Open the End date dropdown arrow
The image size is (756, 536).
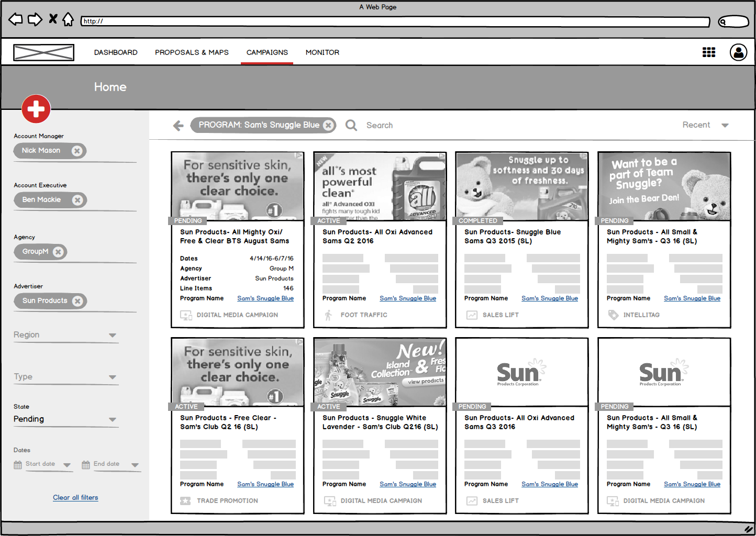point(135,465)
